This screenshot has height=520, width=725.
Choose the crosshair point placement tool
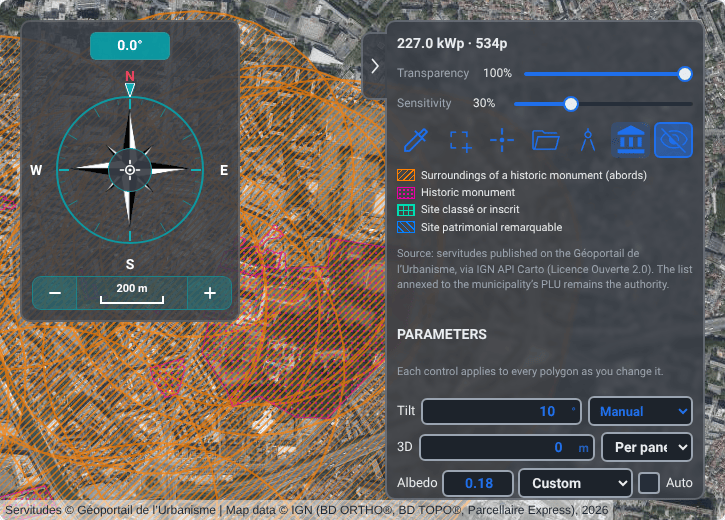[x=502, y=141]
